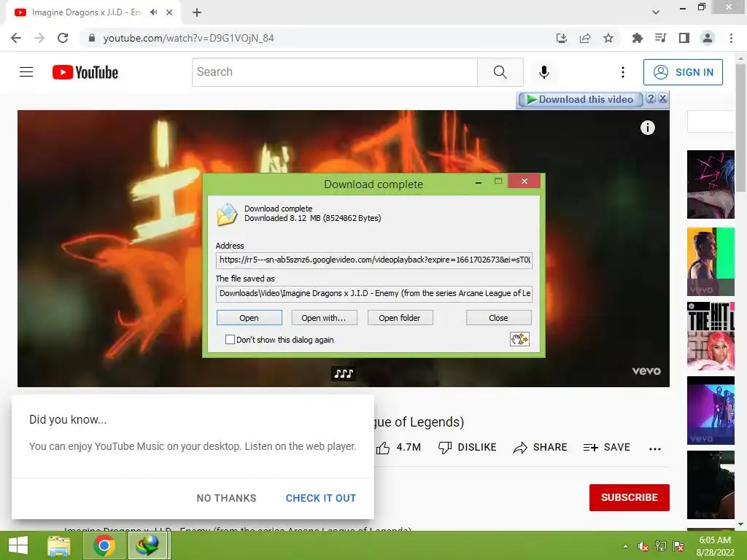Switch to Chrome in taskbar
Screen dimensions: 747x560
pyautogui.click(x=104, y=545)
